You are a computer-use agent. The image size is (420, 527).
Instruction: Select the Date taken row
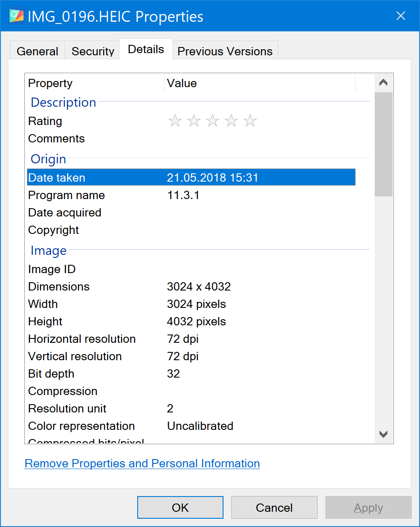pyautogui.click(x=191, y=178)
